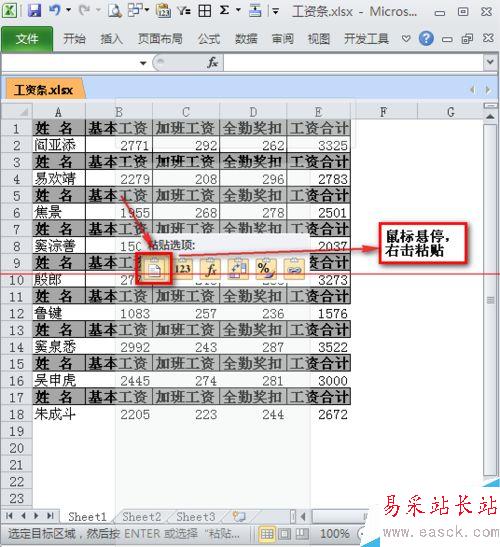500x547 pixels.
Task: Click the insert new worksheet icon
Action: point(239,516)
